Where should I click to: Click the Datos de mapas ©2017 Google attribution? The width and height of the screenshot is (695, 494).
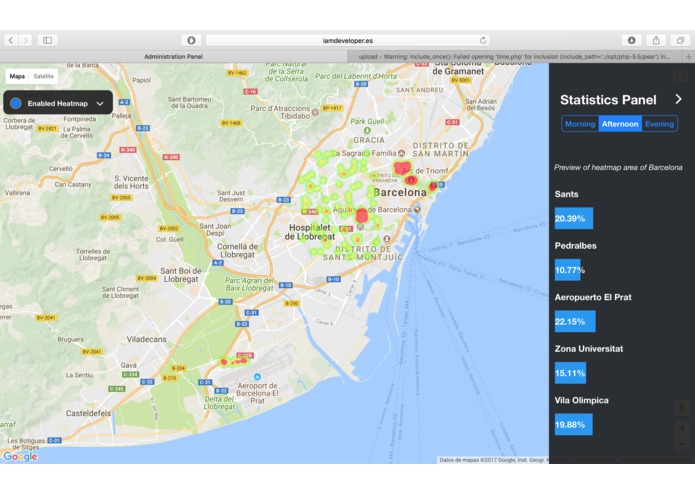(492, 460)
